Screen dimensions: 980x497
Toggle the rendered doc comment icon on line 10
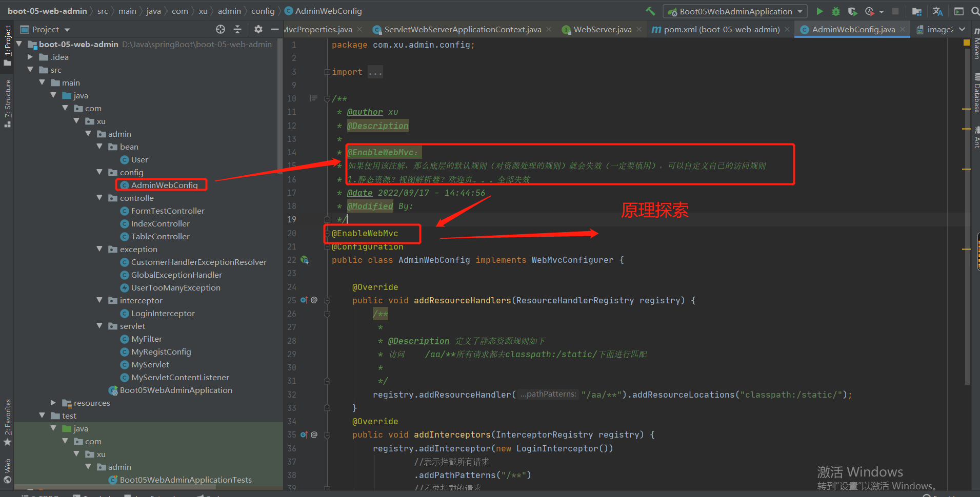313,98
